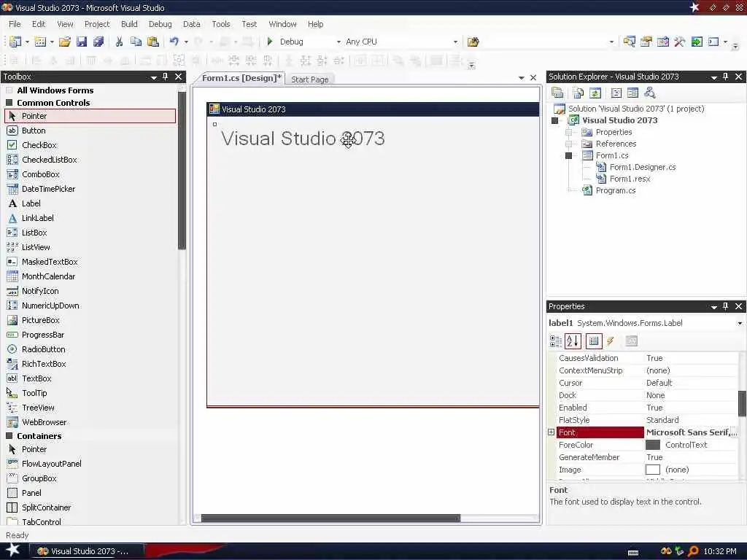Click the magnifier icon in system tray
Screen dimensions: 747x560
pyautogui.click(x=693, y=551)
